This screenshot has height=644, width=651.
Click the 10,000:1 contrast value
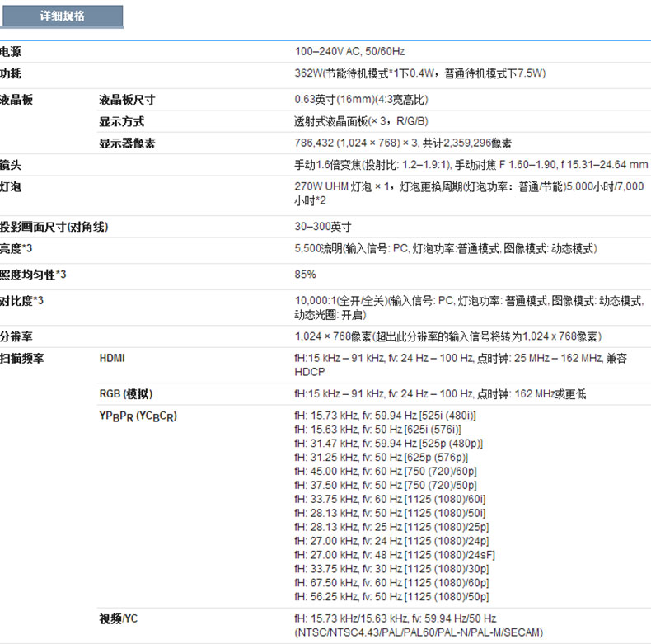[469, 308]
